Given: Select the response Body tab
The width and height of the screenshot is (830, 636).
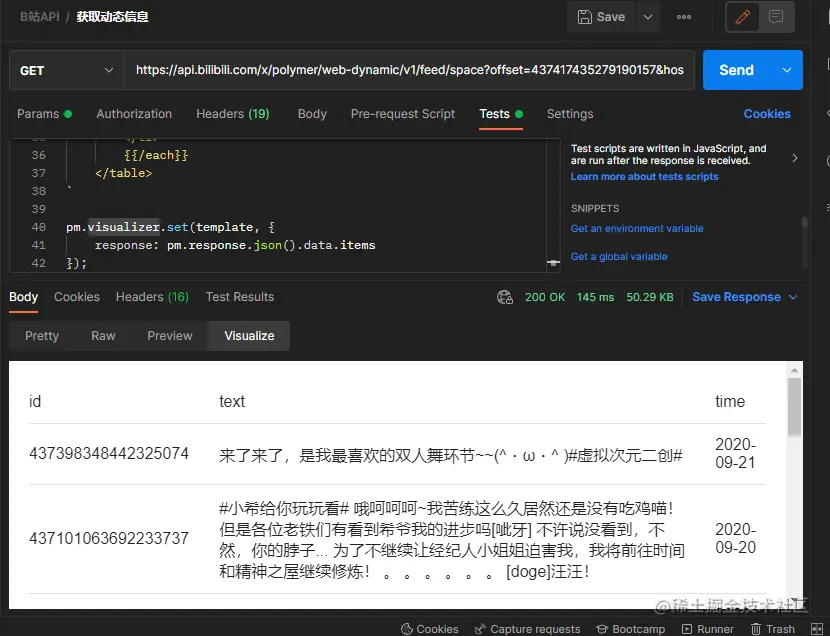Looking at the screenshot, I should coord(23,297).
